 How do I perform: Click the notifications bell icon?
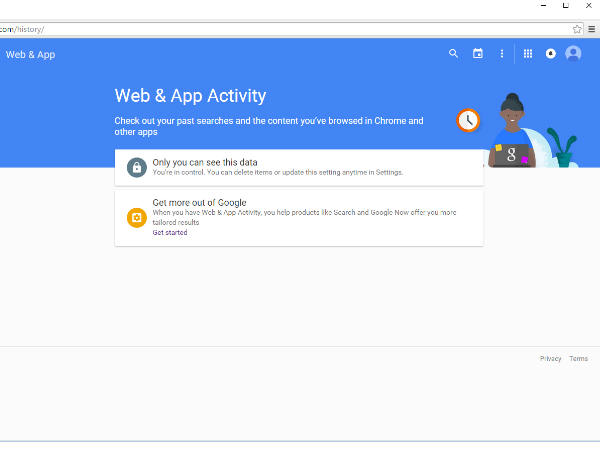point(550,54)
